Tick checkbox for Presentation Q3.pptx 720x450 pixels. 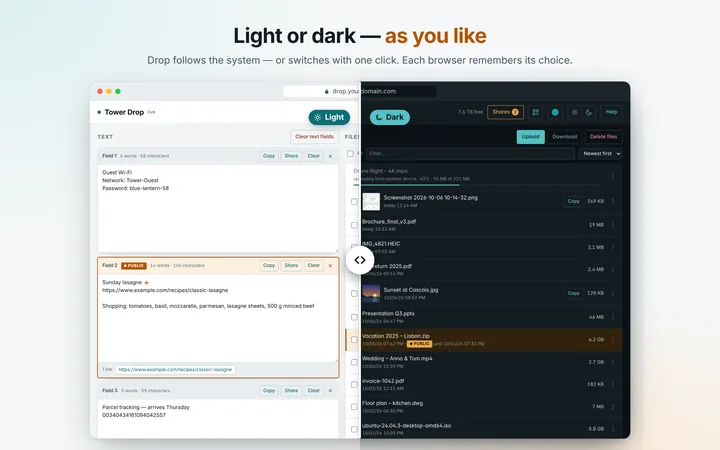(x=354, y=317)
